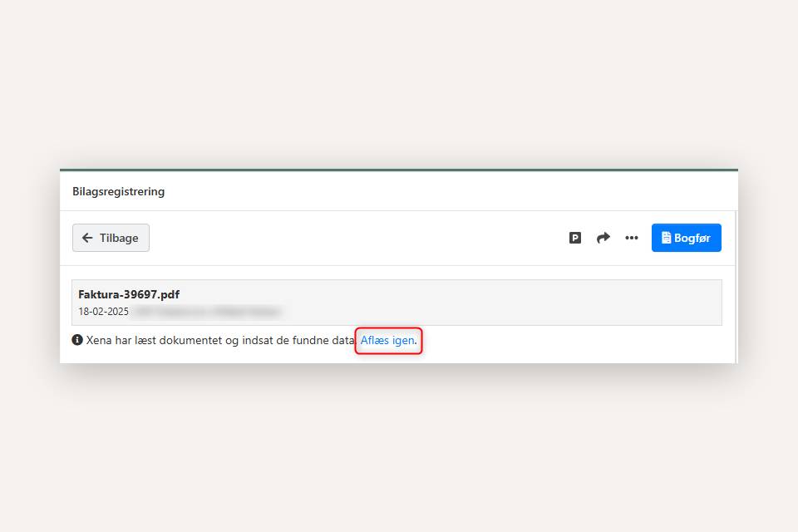Click the forward arrow share icon
This screenshot has height=532, width=798.
[x=603, y=238]
